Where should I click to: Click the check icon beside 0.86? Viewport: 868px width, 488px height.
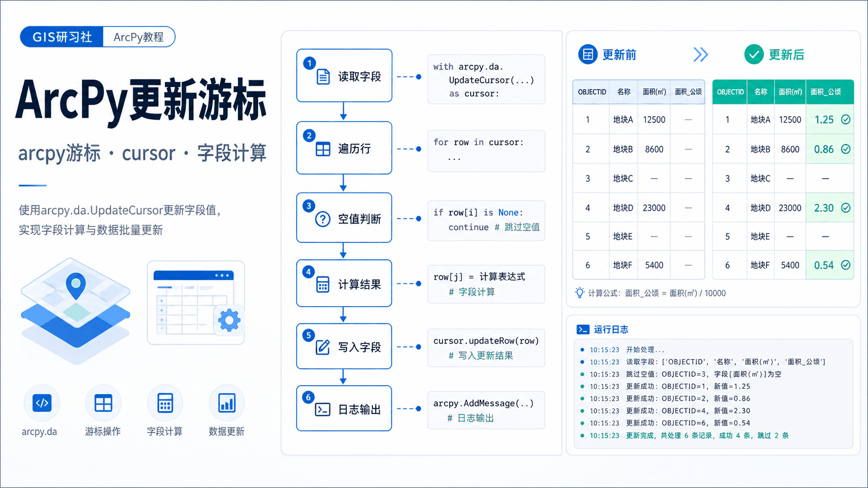tap(846, 149)
